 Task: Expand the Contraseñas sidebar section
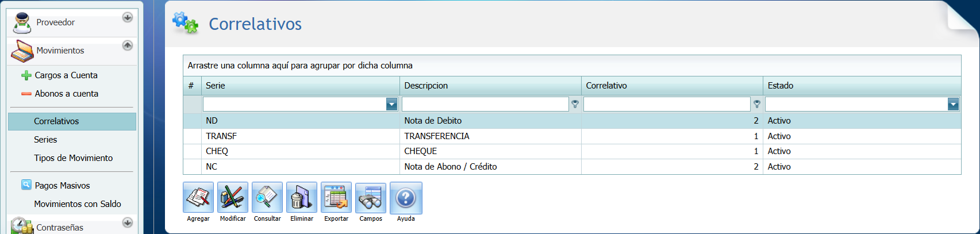(128, 222)
